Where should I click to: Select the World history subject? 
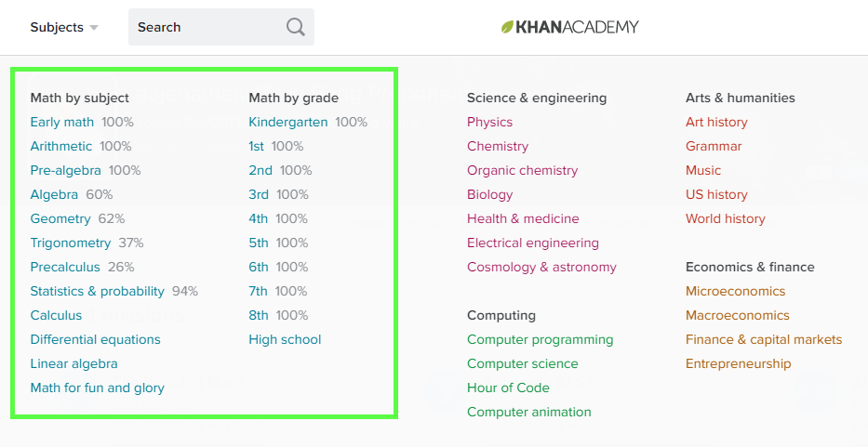[x=726, y=218]
